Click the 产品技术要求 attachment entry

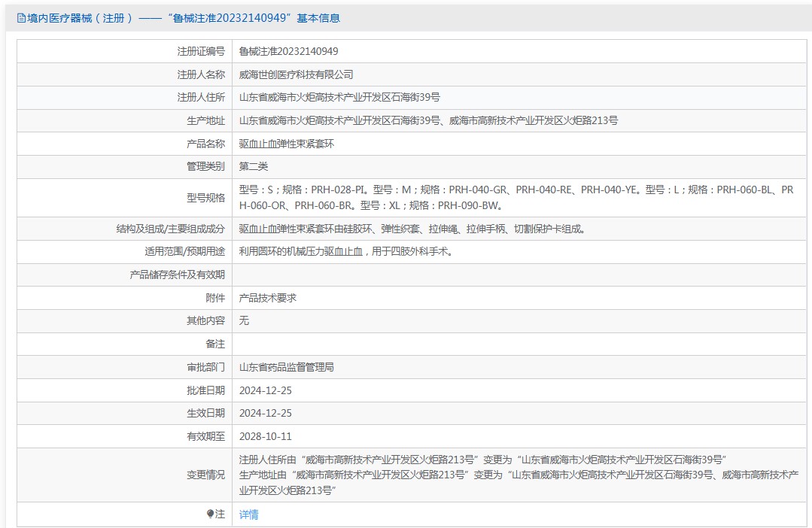coord(268,298)
